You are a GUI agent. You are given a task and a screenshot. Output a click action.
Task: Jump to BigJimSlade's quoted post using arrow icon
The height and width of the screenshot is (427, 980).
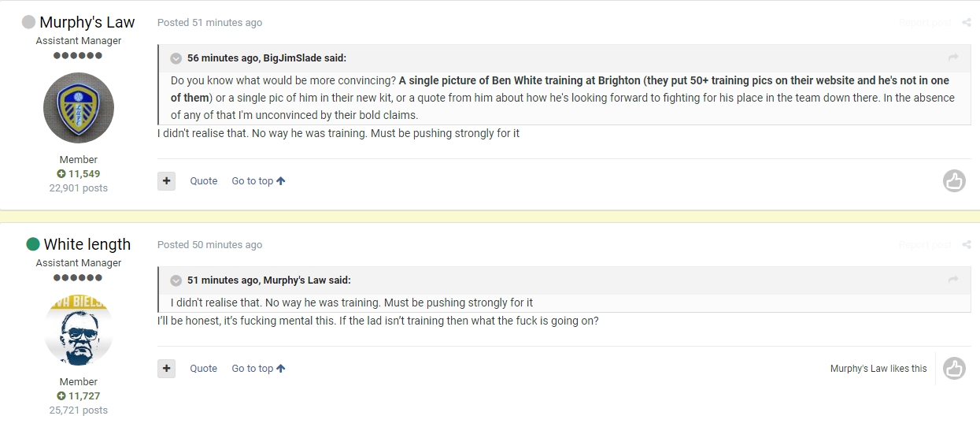tap(953, 58)
